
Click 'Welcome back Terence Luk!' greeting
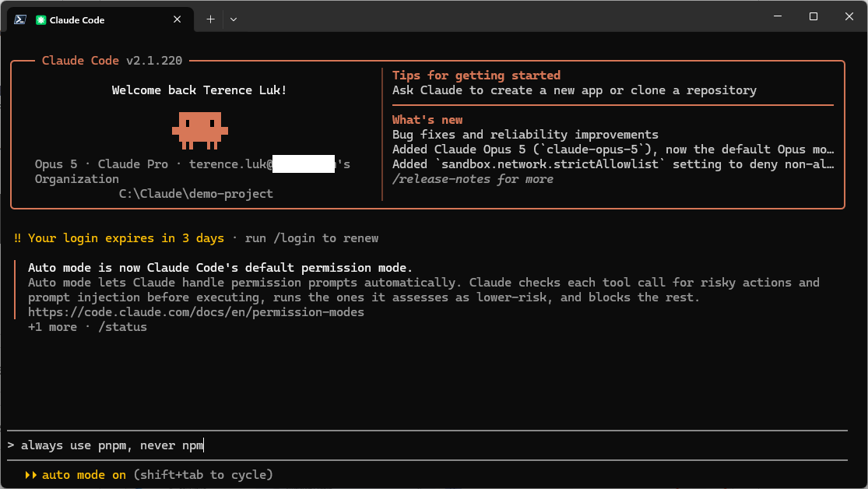click(x=199, y=90)
